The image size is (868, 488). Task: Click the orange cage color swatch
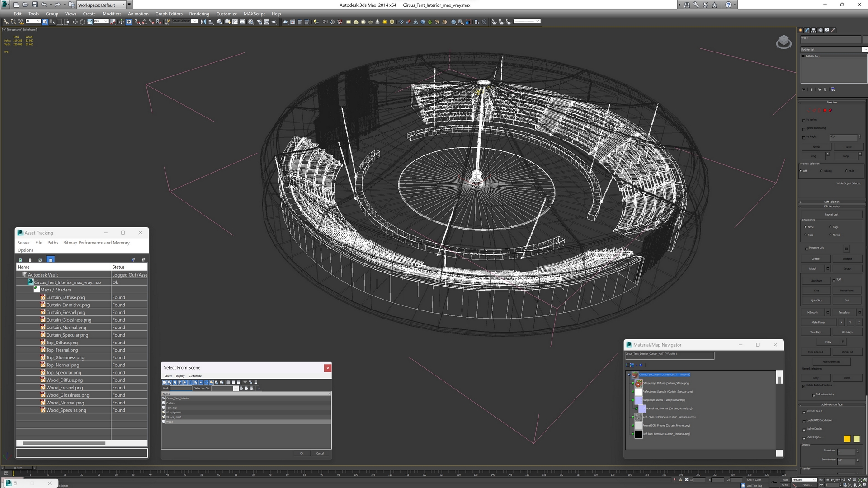coord(847,439)
